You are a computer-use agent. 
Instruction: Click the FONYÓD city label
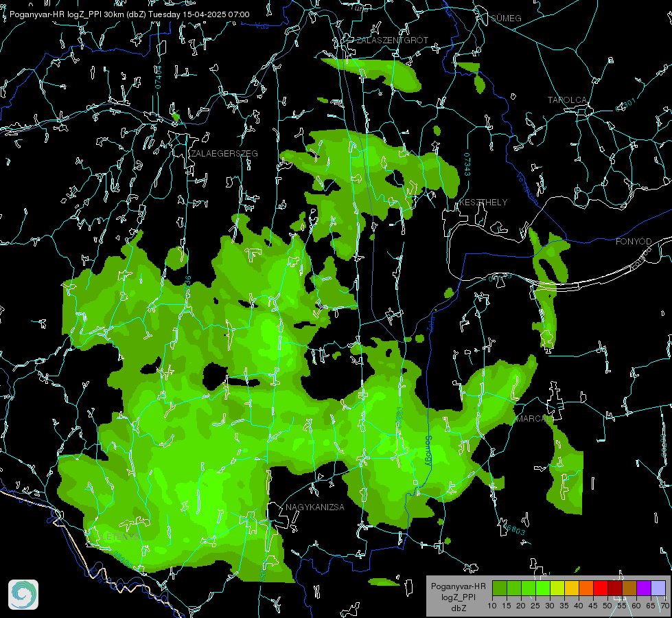(634, 242)
